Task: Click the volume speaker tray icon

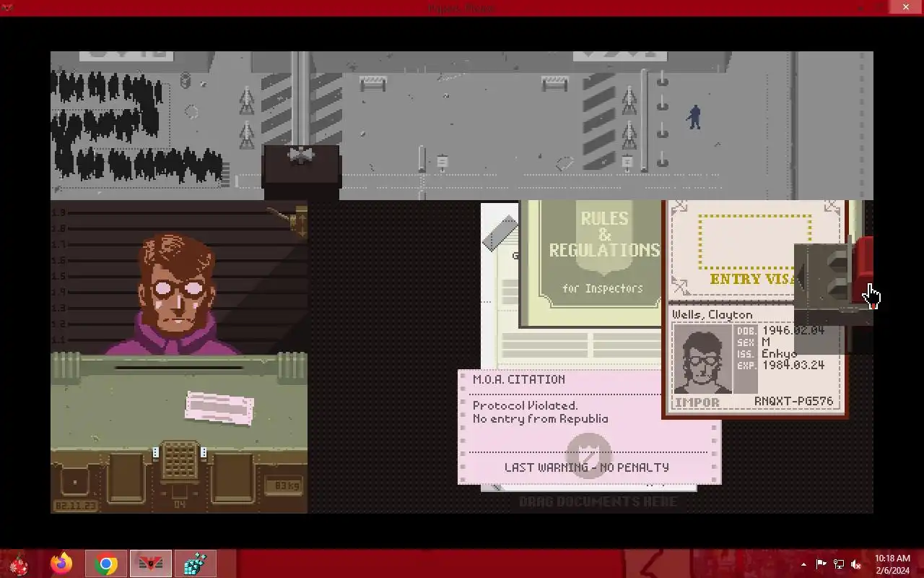Action: point(856,564)
